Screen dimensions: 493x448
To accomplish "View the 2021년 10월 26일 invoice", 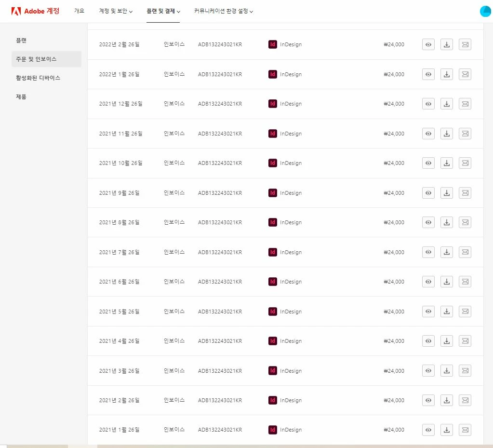I will click(428, 163).
